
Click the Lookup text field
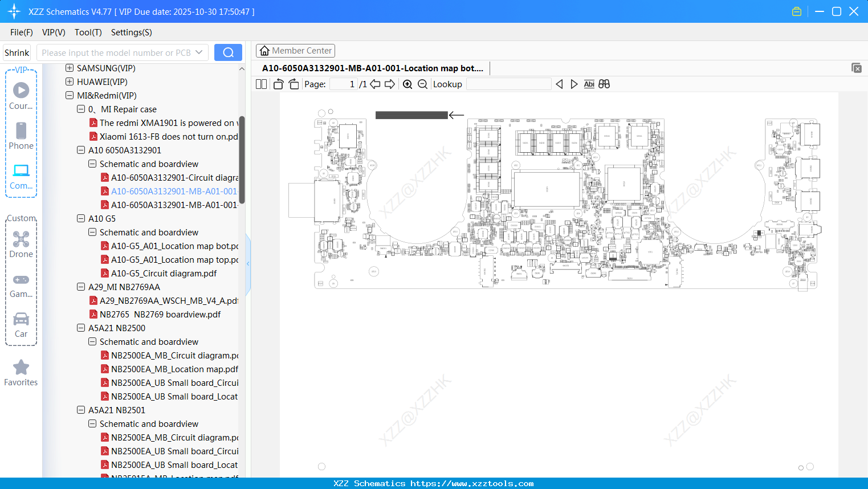coord(509,84)
